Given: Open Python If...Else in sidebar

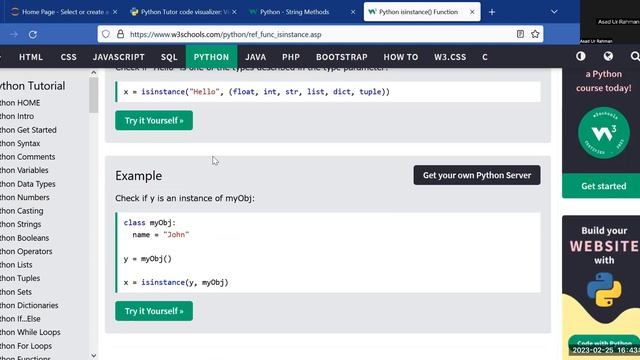Looking at the screenshot, I should point(20,319).
